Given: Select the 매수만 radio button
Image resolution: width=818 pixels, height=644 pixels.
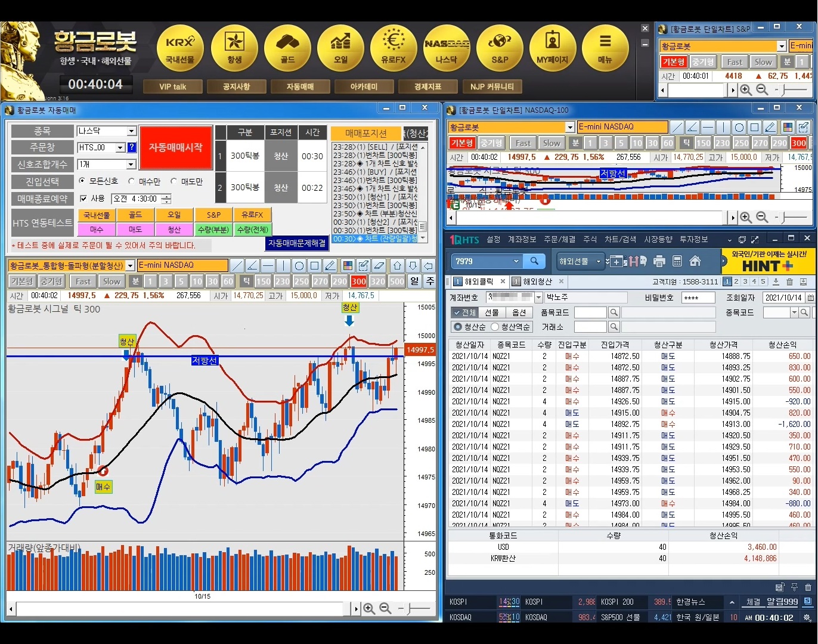Looking at the screenshot, I should click(132, 181).
